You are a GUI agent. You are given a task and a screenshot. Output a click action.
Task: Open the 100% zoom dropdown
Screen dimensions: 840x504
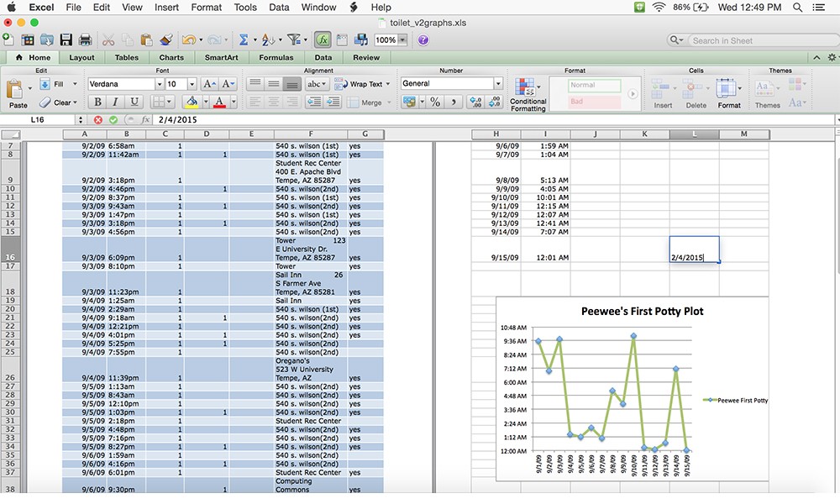click(x=402, y=40)
